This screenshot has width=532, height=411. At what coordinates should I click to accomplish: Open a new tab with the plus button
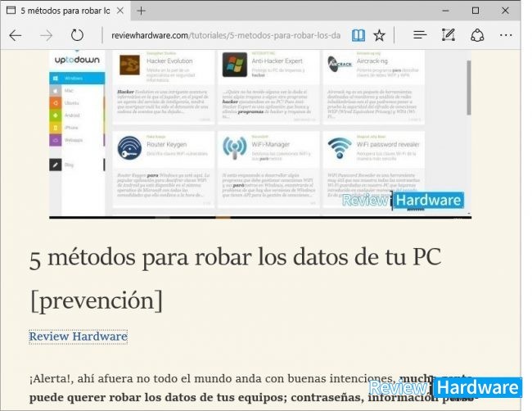click(141, 11)
